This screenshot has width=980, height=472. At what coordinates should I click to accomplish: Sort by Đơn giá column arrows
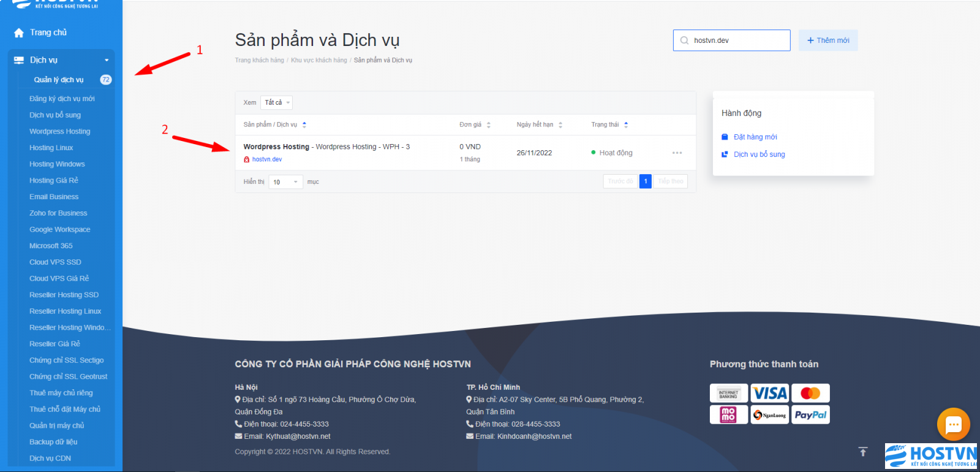point(489,124)
